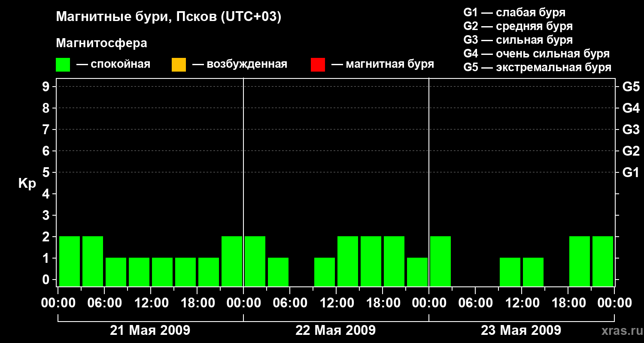Viewport: 644px width, 343px height.
Task: Select the title 'Магнитные бури, Псков (UTC+03)'
Action: click(169, 17)
